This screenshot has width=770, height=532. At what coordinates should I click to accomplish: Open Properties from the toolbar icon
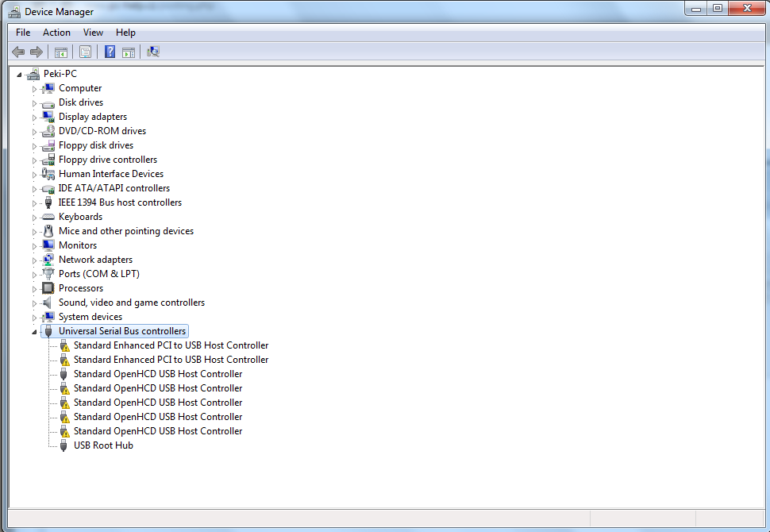pos(85,52)
